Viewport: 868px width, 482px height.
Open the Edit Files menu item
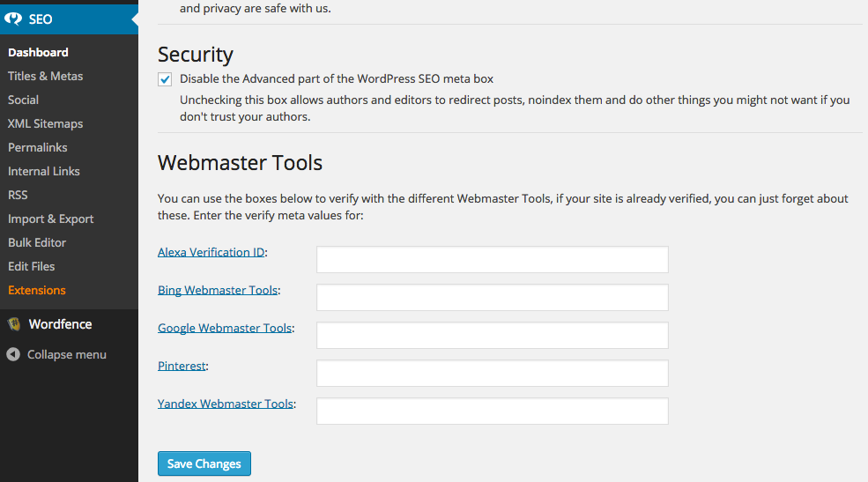point(31,266)
